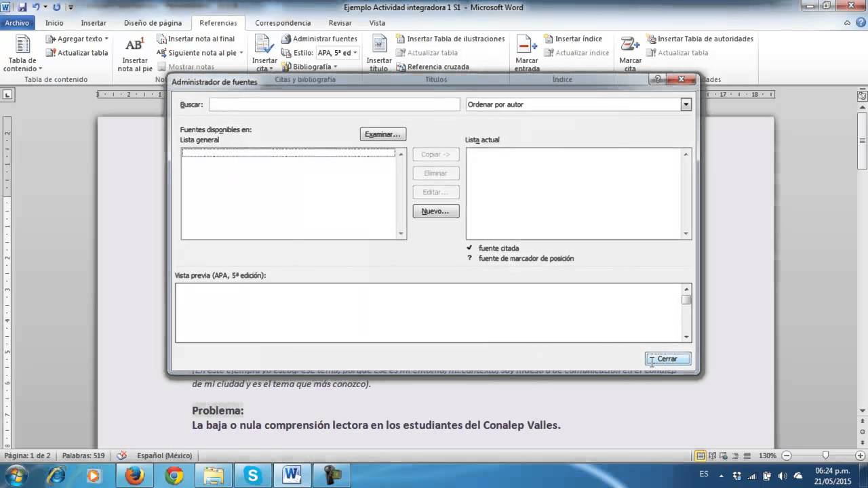Viewport: 868px width, 488px height.
Task: Switch to the Inicio tab
Action: (x=54, y=23)
